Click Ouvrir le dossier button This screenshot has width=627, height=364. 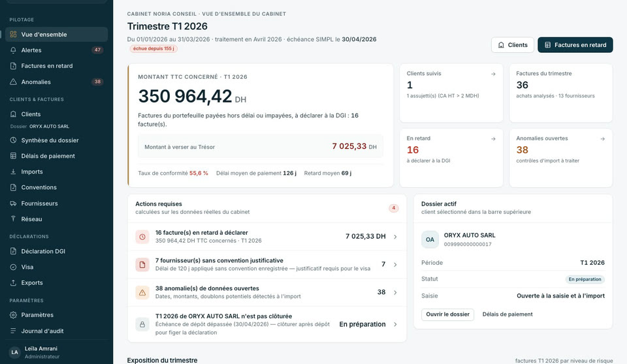pos(447,314)
